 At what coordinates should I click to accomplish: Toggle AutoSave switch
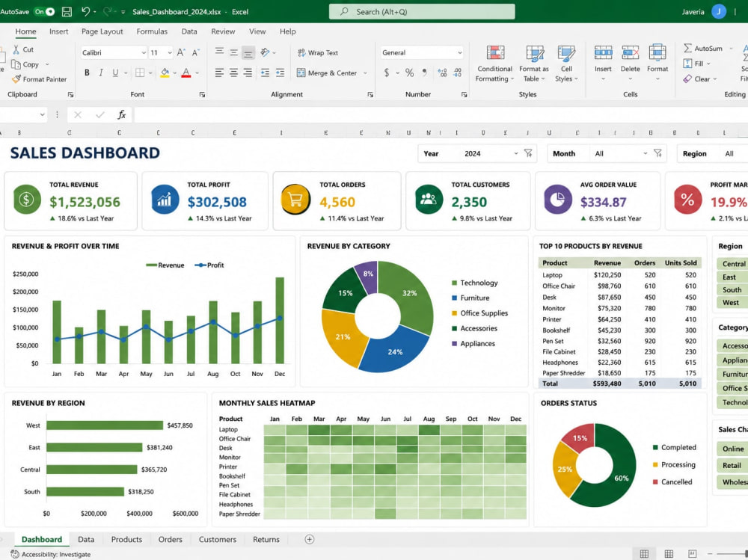[44, 11]
